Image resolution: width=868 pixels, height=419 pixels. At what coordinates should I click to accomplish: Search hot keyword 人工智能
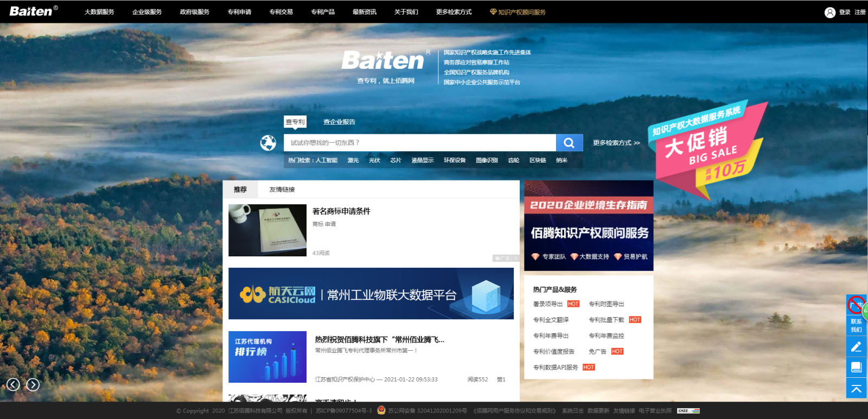point(327,160)
